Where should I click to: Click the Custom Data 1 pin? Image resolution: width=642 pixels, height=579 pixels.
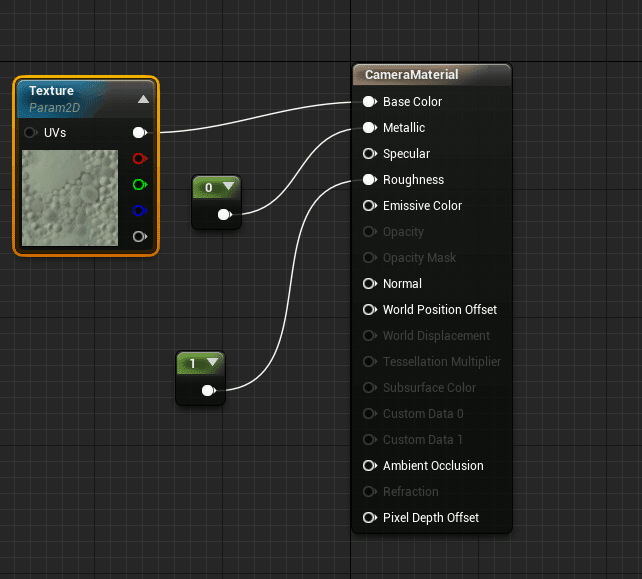pos(370,439)
